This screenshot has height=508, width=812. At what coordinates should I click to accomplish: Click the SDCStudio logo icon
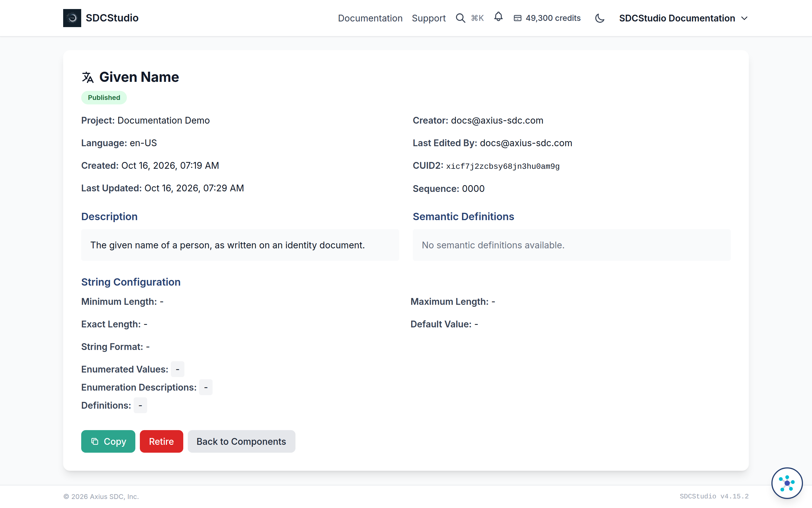point(72,18)
